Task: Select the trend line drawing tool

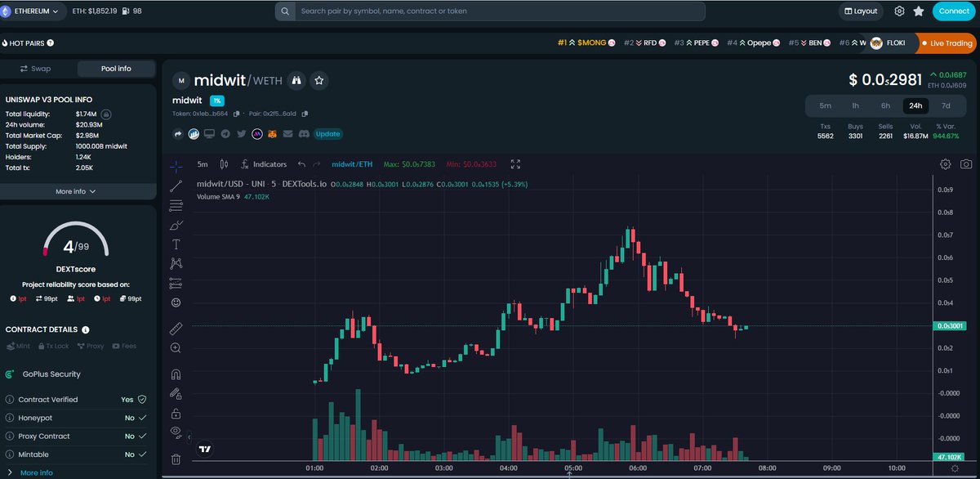Action: point(176,186)
